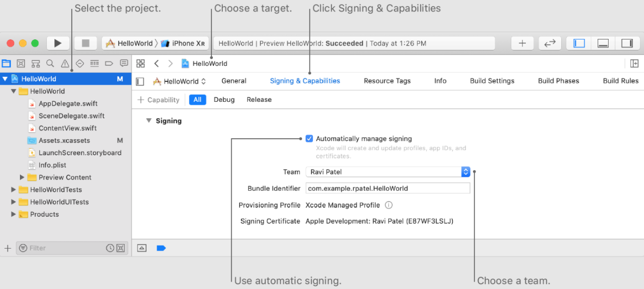Click the build status activity bar

coord(354,43)
